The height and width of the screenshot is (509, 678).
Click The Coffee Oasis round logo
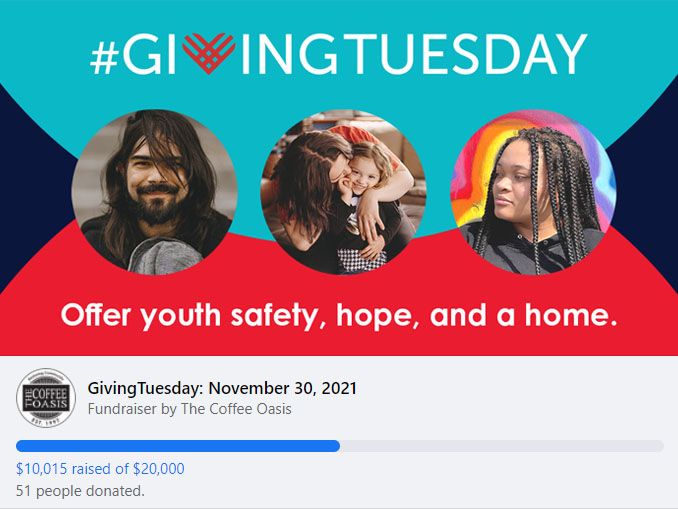[x=46, y=399]
